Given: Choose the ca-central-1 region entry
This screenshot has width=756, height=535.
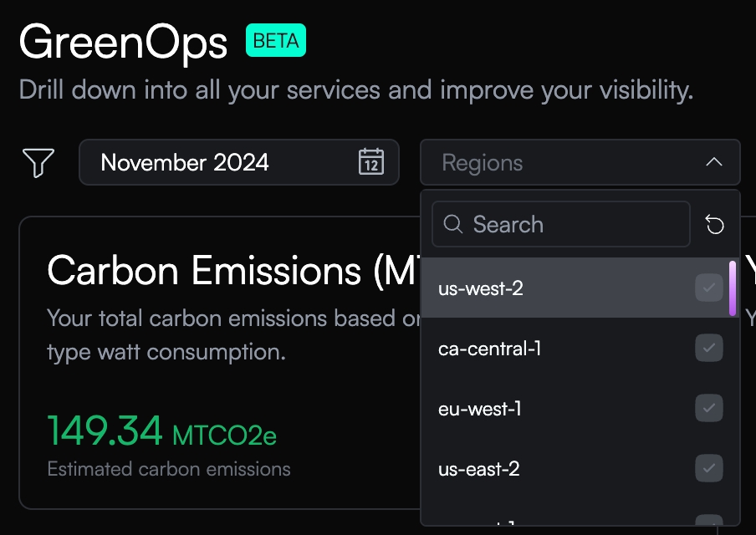Looking at the screenshot, I should 490,349.
